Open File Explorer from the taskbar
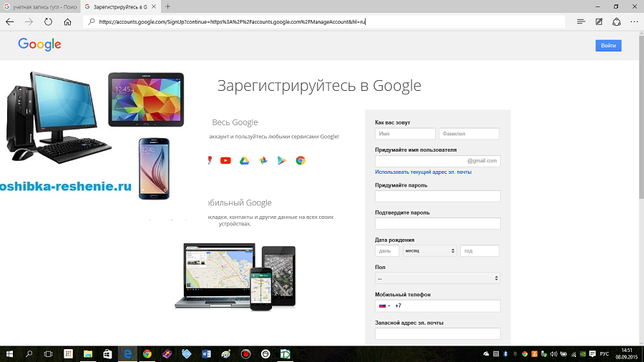 point(88,354)
